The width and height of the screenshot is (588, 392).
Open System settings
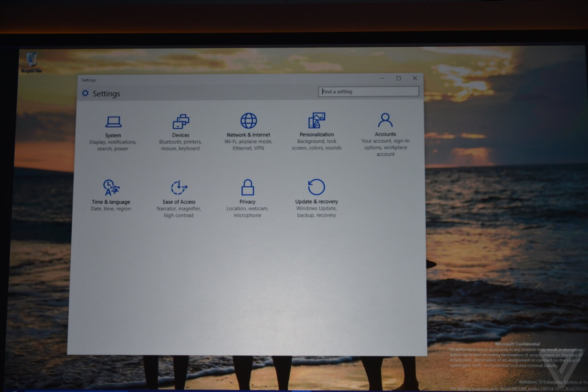[114, 127]
